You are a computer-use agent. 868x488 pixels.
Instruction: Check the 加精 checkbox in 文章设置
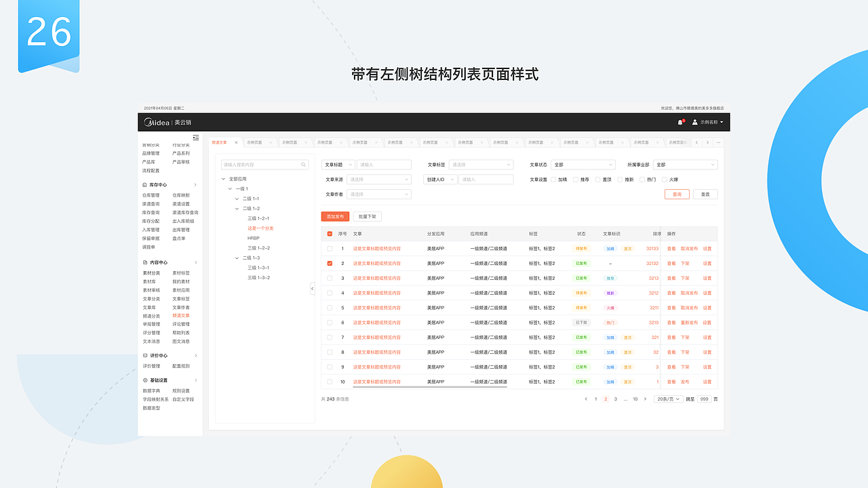(x=553, y=180)
